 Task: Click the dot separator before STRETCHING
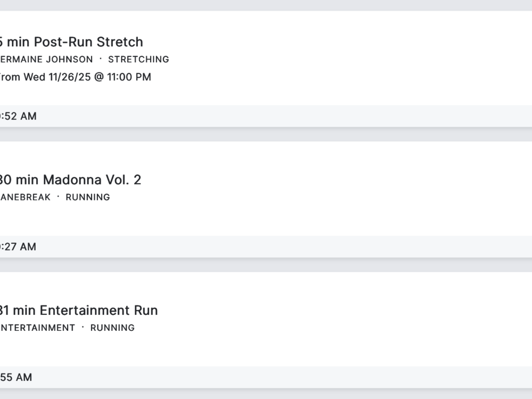(x=101, y=59)
